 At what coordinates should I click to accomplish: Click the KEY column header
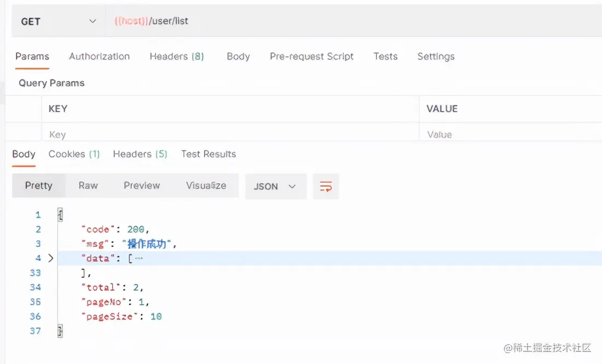point(58,109)
